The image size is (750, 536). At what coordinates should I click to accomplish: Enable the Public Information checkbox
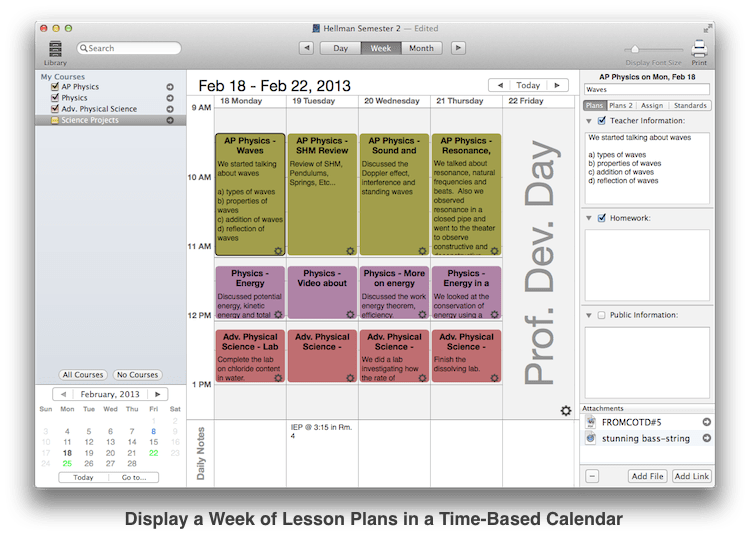pos(602,315)
